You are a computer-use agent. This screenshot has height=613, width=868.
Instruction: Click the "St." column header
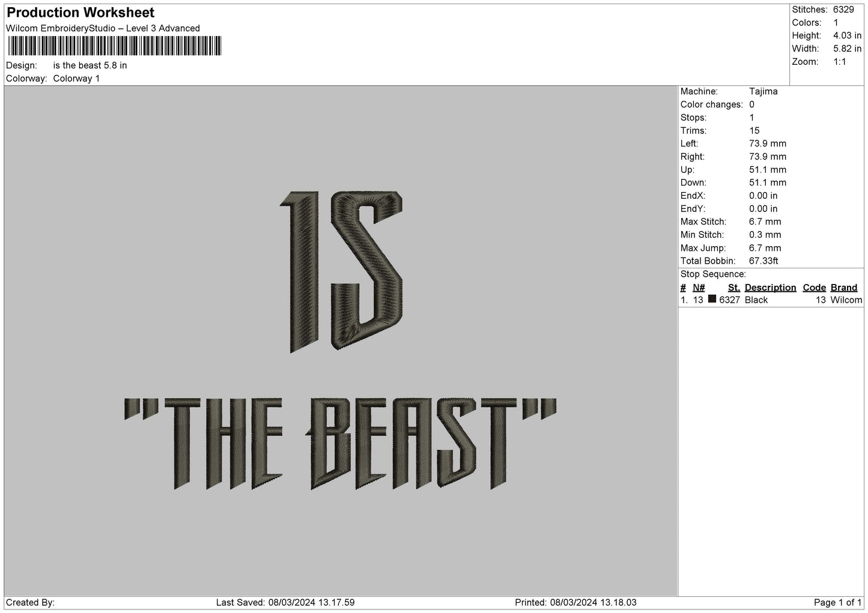[x=734, y=288]
